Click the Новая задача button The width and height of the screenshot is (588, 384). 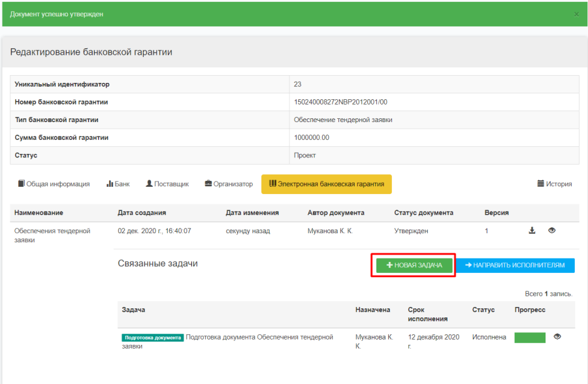pyautogui.click(x=414, y=266)
